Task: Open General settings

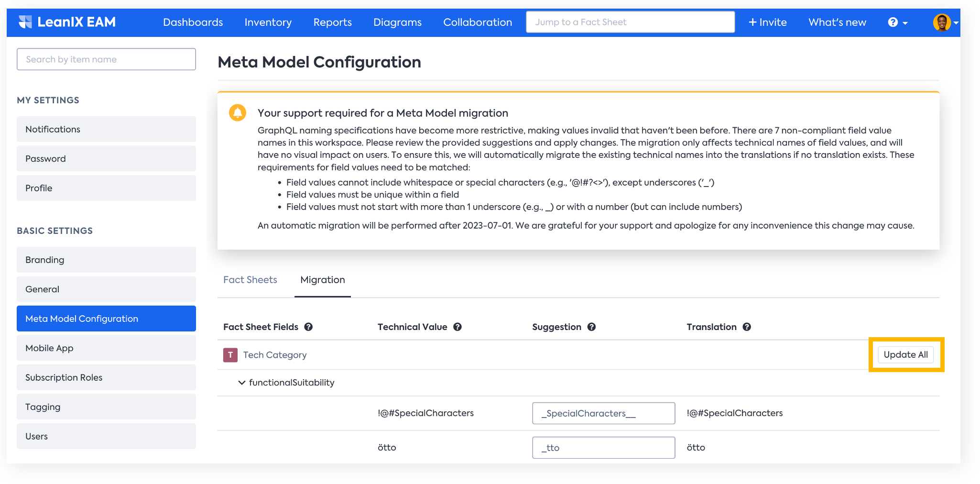Action: [x=106, y=289]
